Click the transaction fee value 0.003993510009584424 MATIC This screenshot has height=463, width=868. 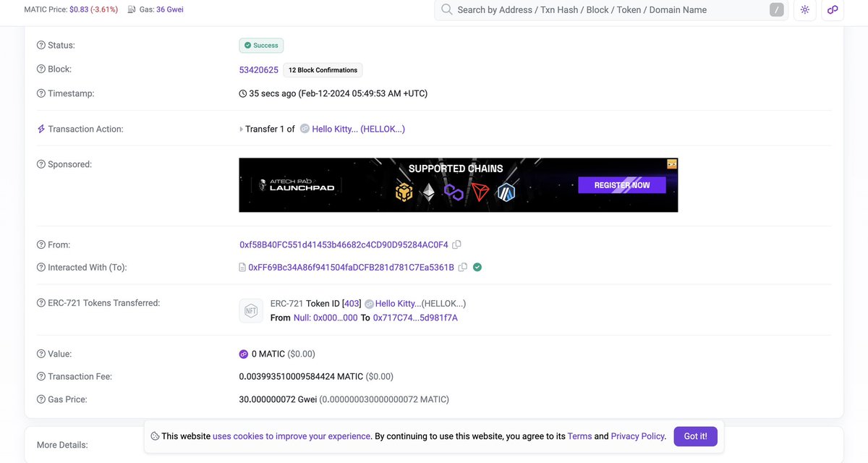pos(301,376)
